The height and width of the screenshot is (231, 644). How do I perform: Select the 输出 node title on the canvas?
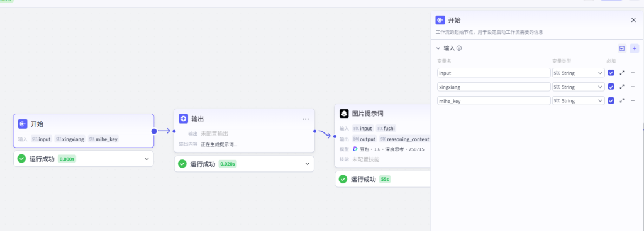tap(197, 119)
